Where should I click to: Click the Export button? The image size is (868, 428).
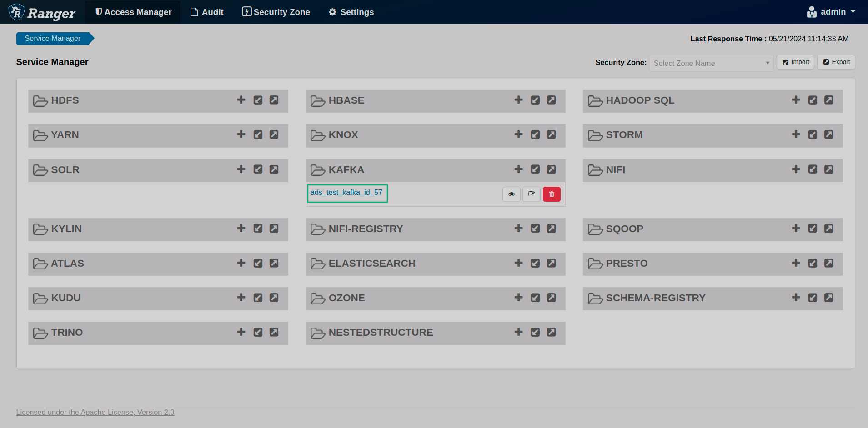836,62
